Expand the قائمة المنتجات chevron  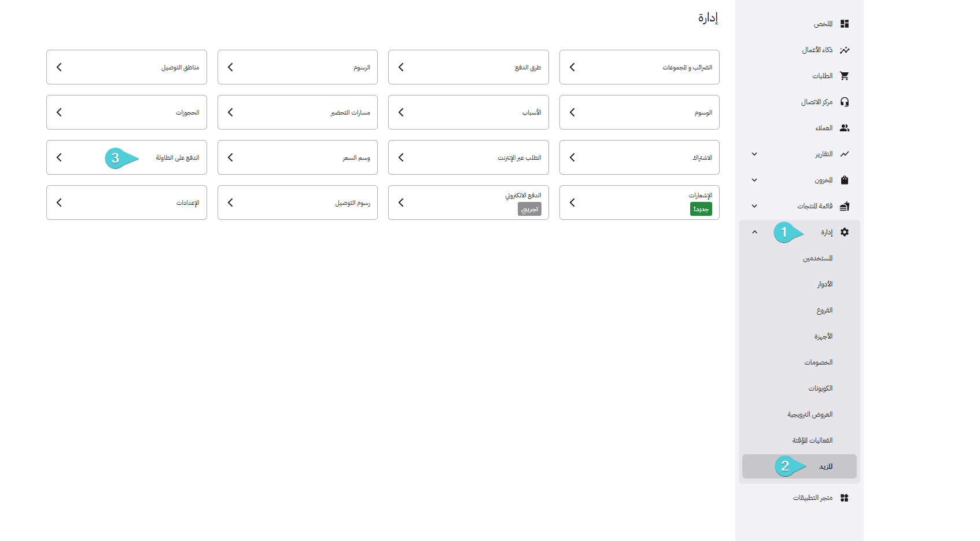(x=754, y=206)
